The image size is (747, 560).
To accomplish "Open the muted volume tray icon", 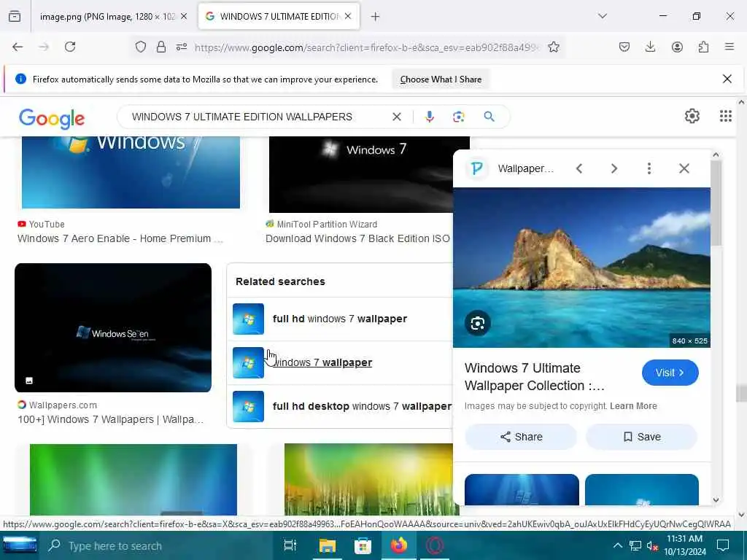I will (x=652, y=545).
